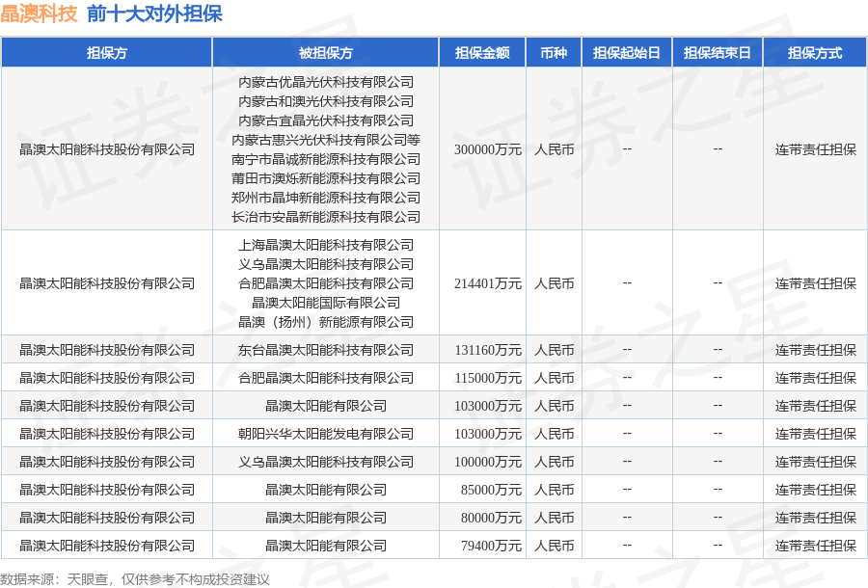
Task: Click 义乌晶澳太阳能科技有限公司 in the 100000万元 row
Action: (326, 462)
